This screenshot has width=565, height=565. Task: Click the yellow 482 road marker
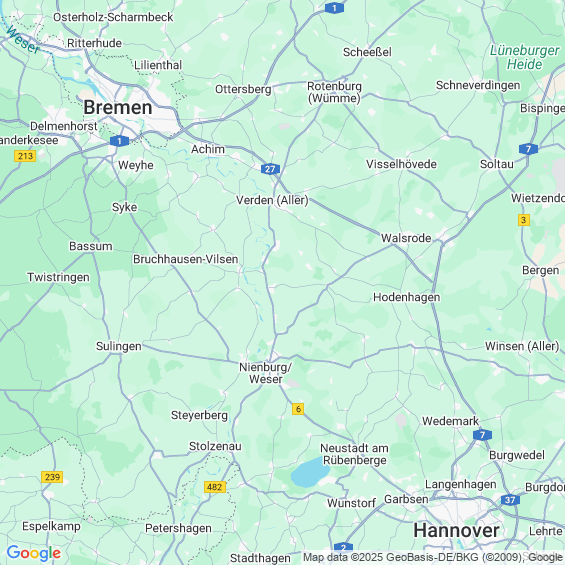(215, 487)
